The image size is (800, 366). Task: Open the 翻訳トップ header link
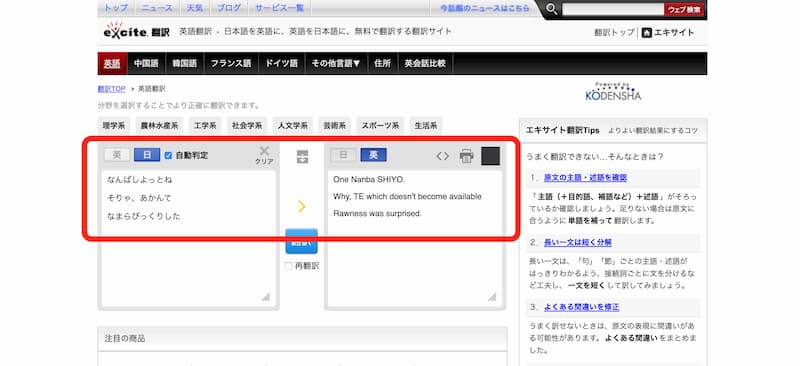(614, 33)
